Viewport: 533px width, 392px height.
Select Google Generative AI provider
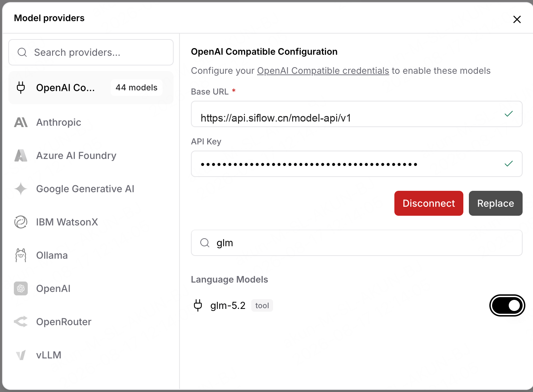tap(91, 189)
